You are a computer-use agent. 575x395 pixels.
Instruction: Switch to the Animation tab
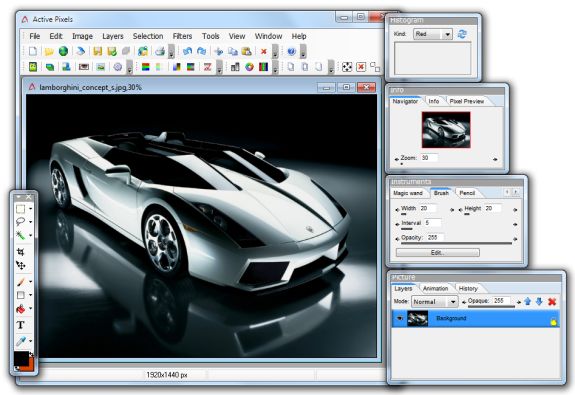pos(435,289)
